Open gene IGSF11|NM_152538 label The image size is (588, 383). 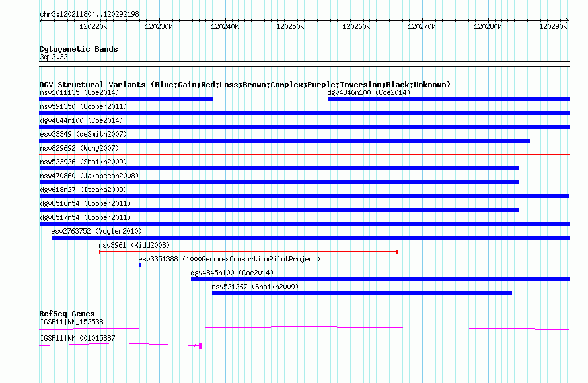point(71,322)
